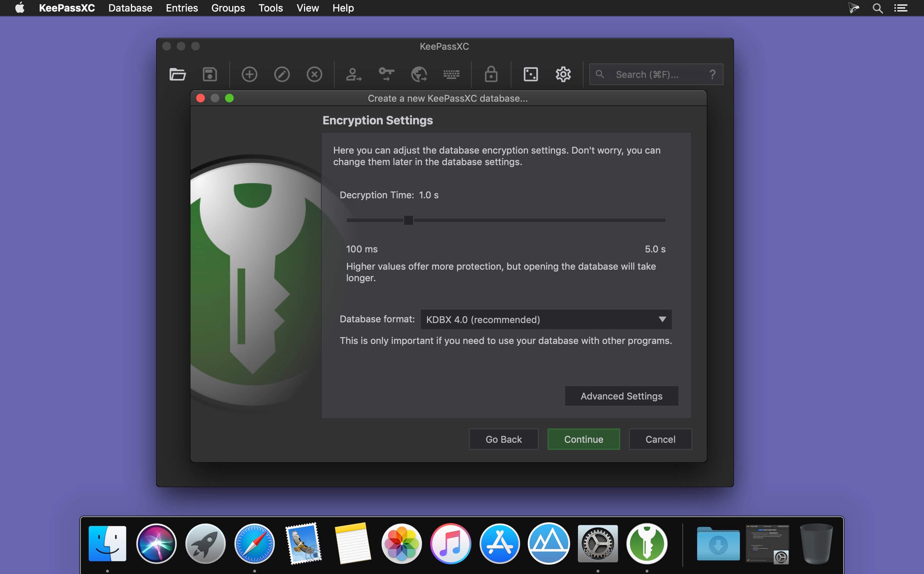
Task: Open Mail stamp icon in Dock
Action: point(303,543)
